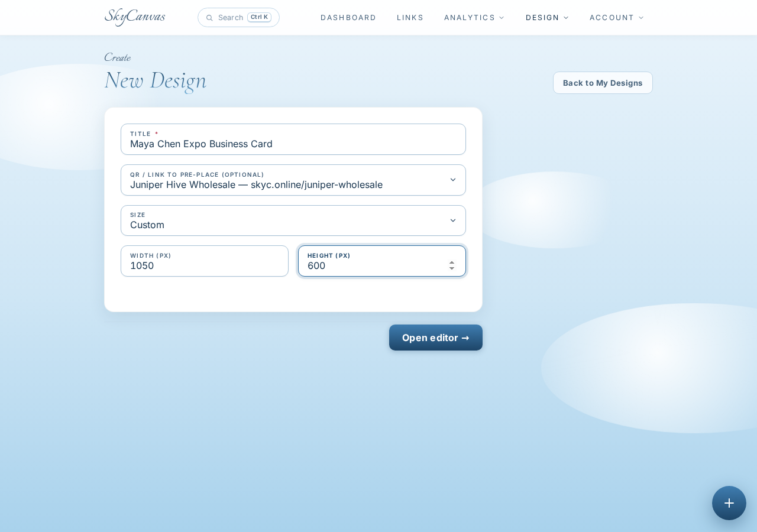
Task: Click the Search box in the header
Action: [238, 18]
